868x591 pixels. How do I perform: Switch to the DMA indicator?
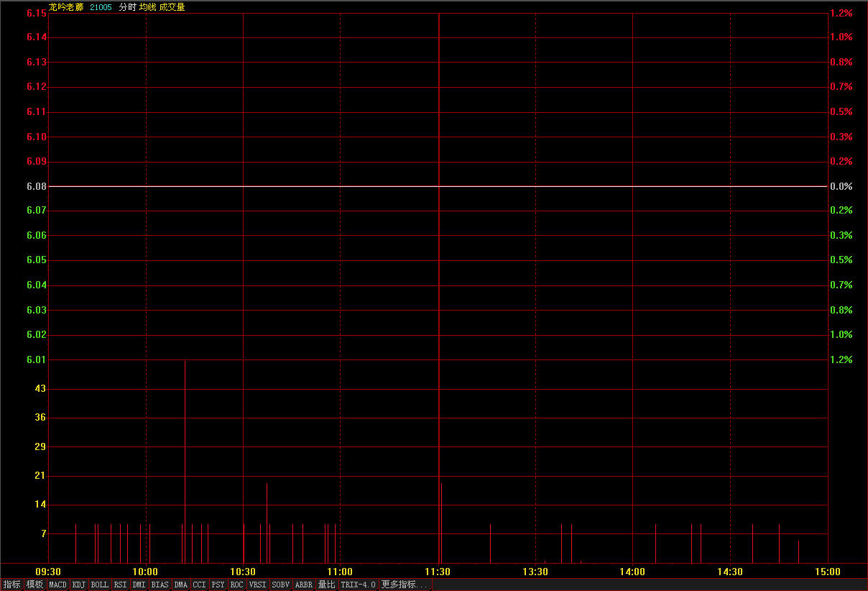click(x=181, y=585)
